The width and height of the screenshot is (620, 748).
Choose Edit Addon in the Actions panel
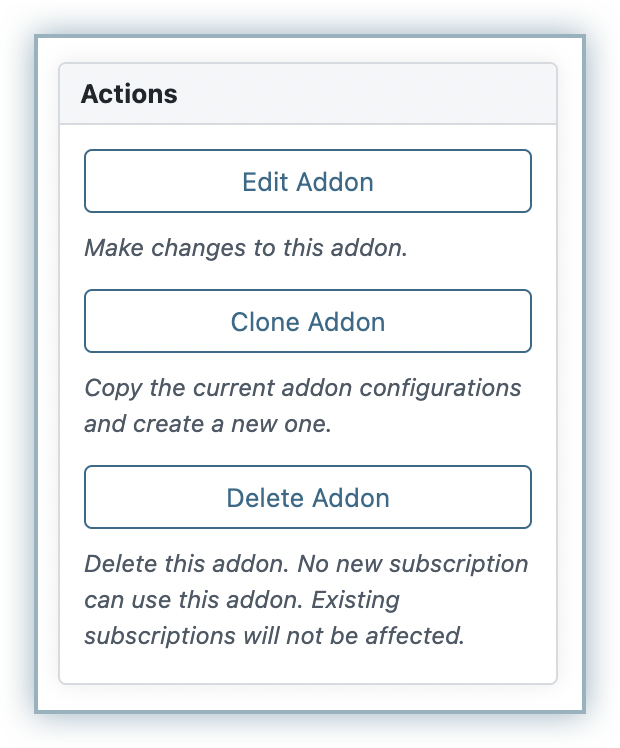[x=307, y=182]
